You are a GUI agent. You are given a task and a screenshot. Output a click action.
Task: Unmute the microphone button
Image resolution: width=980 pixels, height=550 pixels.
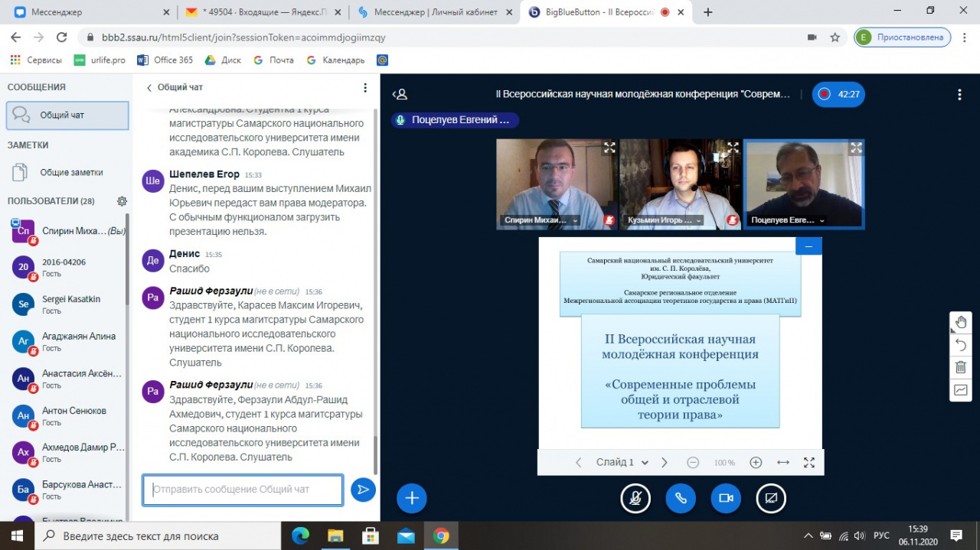click(x=635, y=498)
